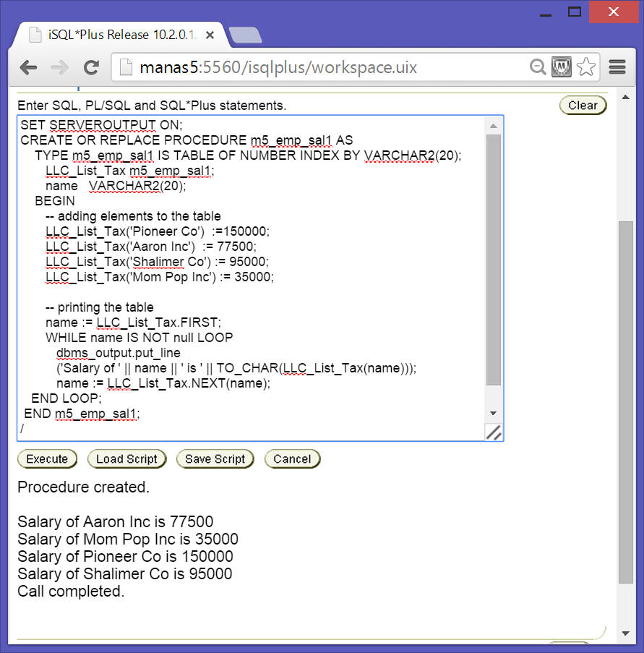Click the 'END m5_emp_sal1;' line
This screenshot has width=644, height=653.
point(82,414)
